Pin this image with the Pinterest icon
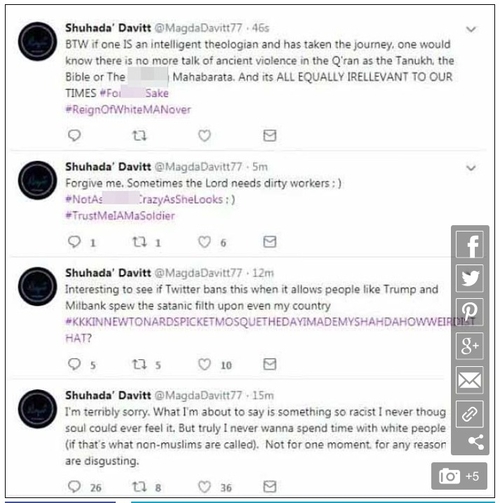This screenshot has width=500, height=503. click(x=470, y=312)
